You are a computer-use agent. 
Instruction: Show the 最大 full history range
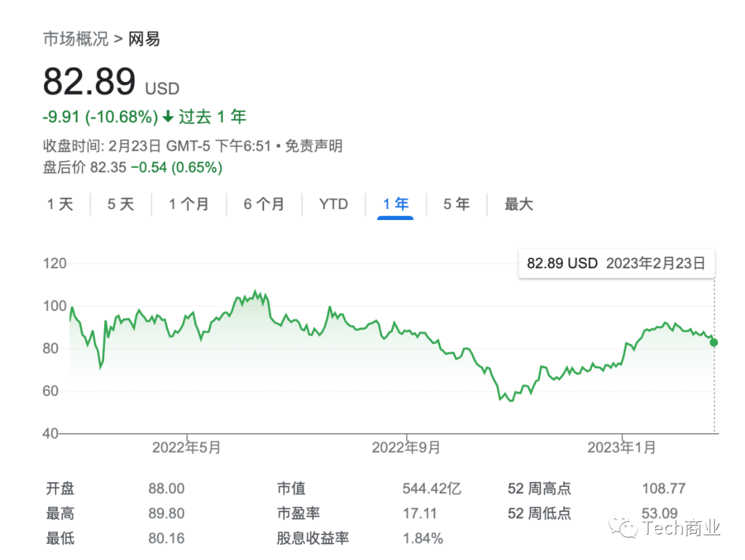pyautogui.click(x=519, y=204)
